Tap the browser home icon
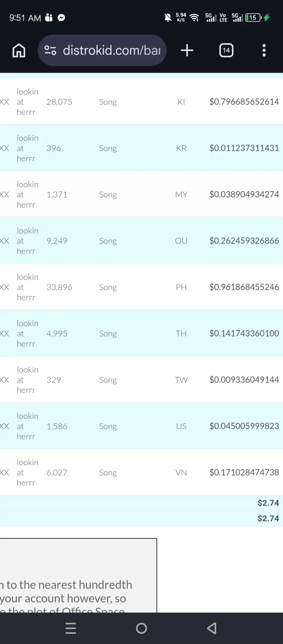The height and width of the screenshot is (644, 283). tap(19, 51)
